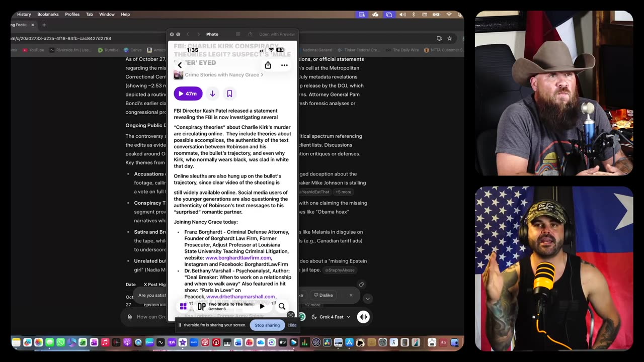Tap the search magnifier in podcast app
The width and height of the screenshot is (644, 362).
coord(282,306)
